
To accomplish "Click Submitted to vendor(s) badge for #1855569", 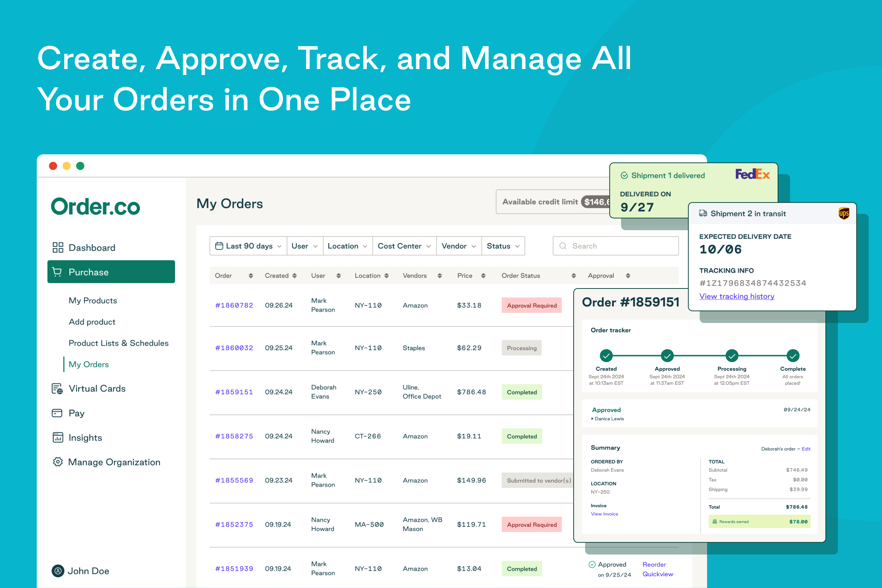I will [538, 480].
